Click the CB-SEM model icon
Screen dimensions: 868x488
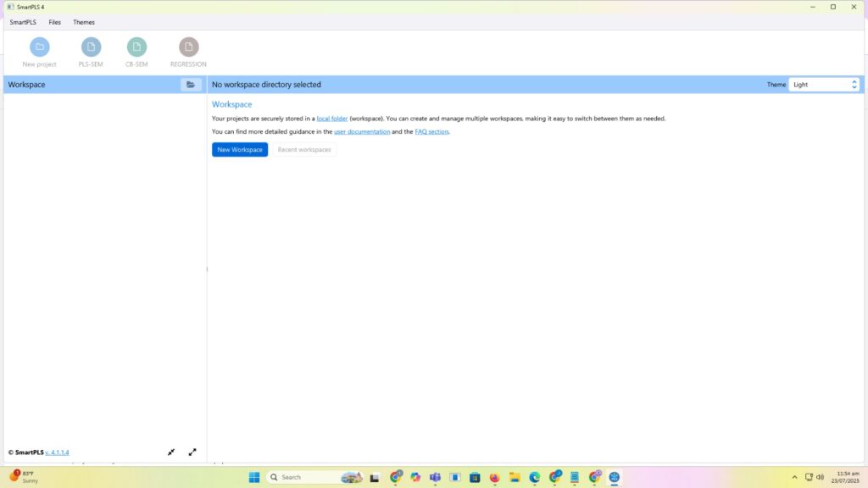pyautogui.click(x=136, y=47)
